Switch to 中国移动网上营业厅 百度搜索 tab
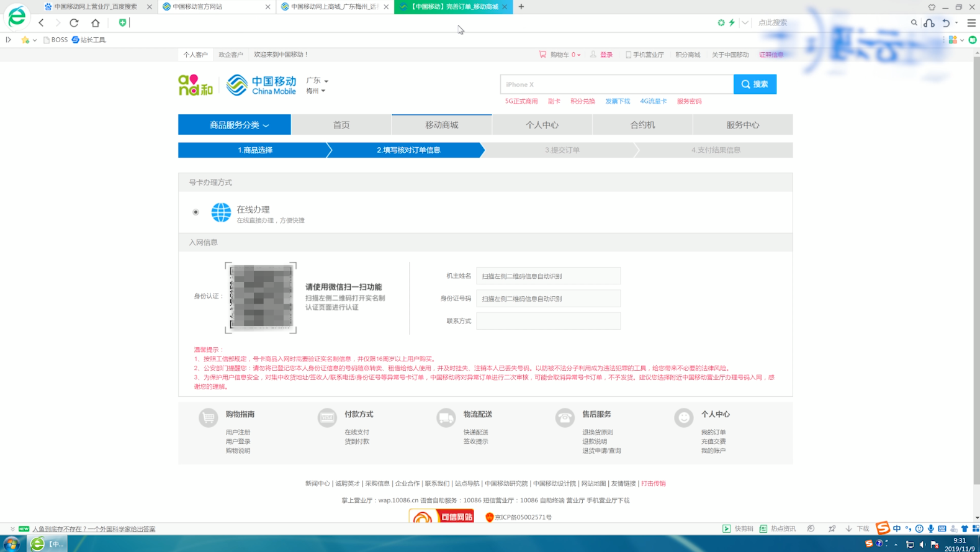Viewport: 980px width, 552px height. pyautogui.click(x=97, y=7)
